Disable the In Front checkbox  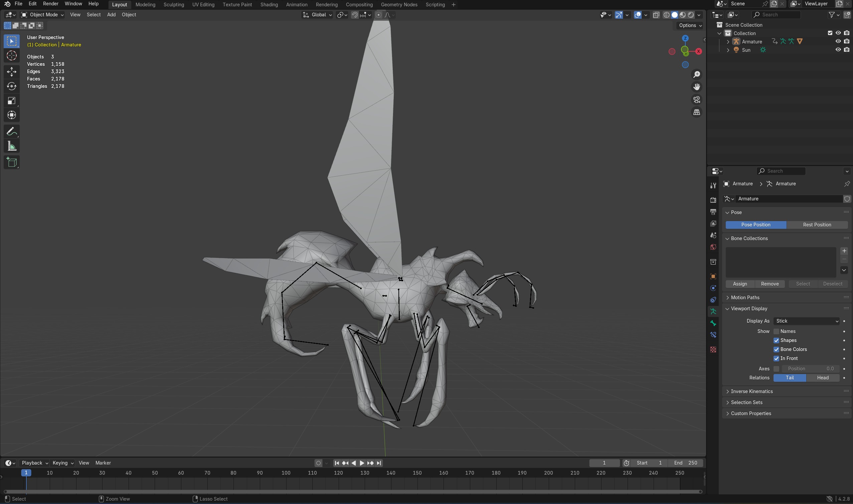click(776, 358)
